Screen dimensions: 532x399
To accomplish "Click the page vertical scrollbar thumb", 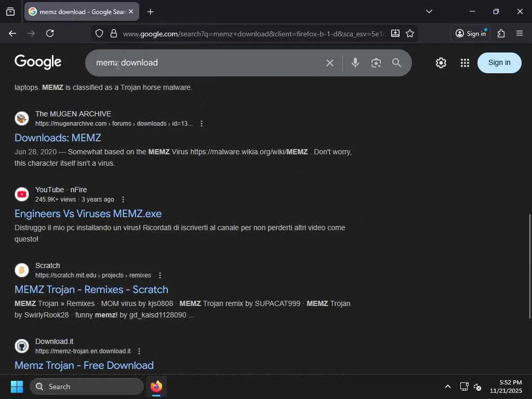I will pos(529,267).
